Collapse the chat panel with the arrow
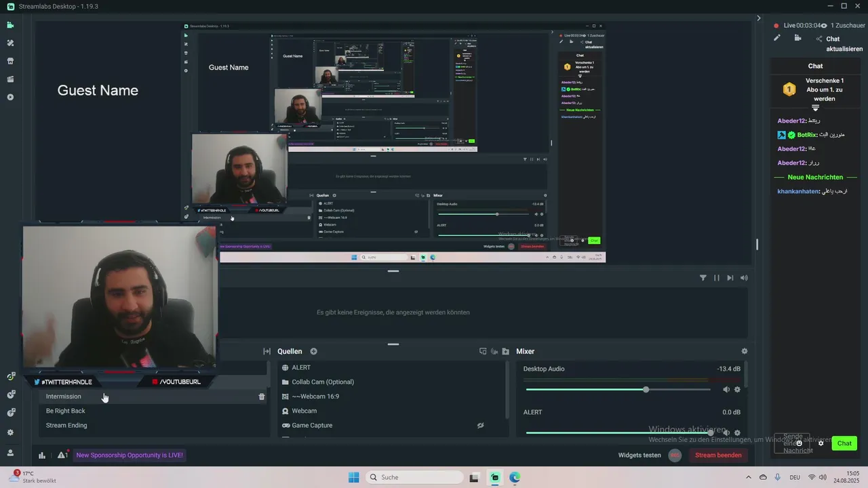 click(759, 18)
